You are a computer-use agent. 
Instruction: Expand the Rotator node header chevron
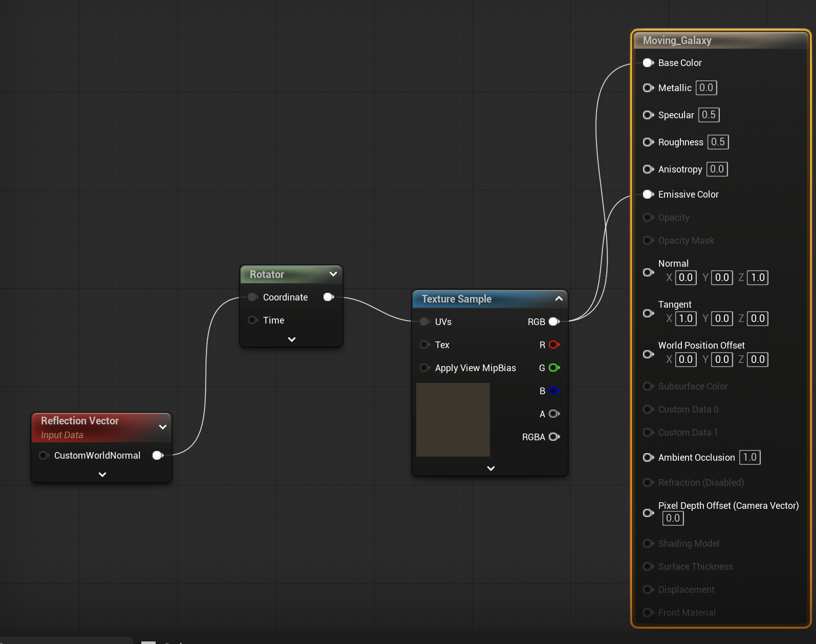[333, 274]
